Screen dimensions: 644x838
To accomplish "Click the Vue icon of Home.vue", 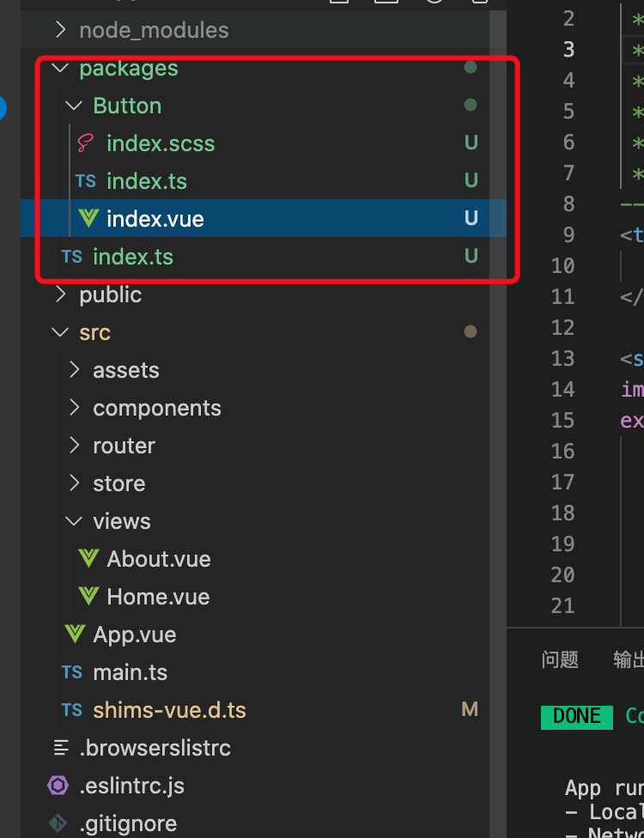I will click(x=88, y=597).
